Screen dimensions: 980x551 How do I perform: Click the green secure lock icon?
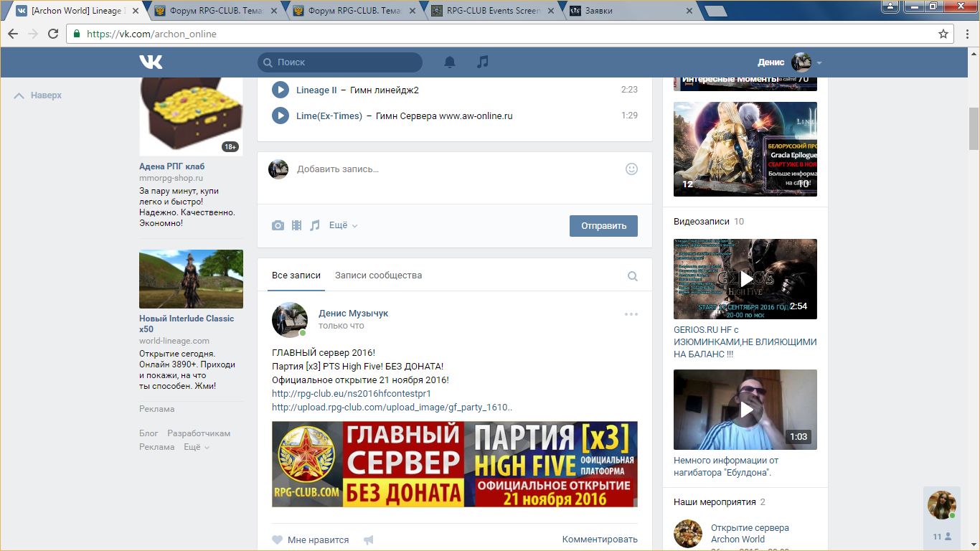[77, 34]
